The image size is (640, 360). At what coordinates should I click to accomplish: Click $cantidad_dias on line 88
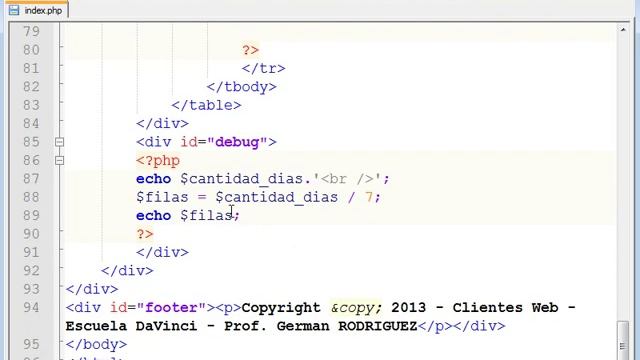tap(277, 198)
